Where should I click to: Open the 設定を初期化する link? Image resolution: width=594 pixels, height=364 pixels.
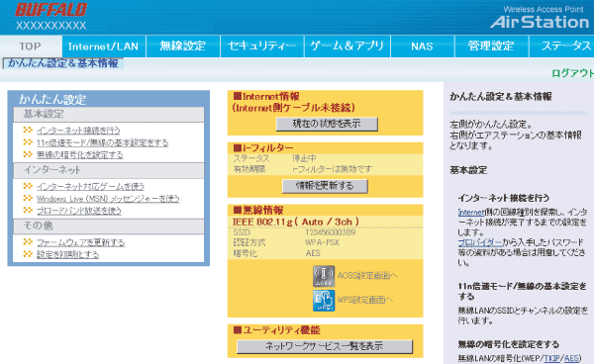[x=67, y=254]
